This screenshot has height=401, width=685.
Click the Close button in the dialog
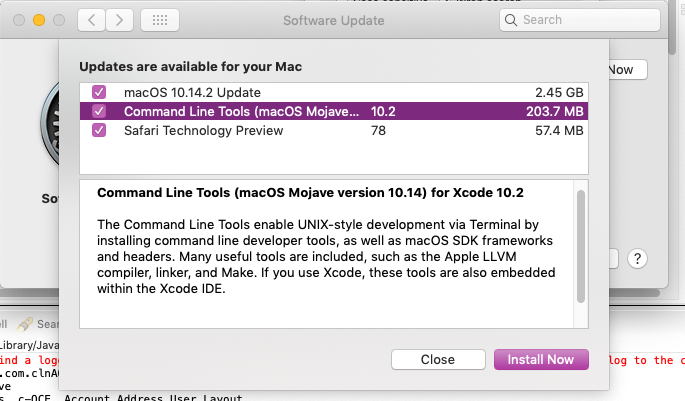[437, 359]
